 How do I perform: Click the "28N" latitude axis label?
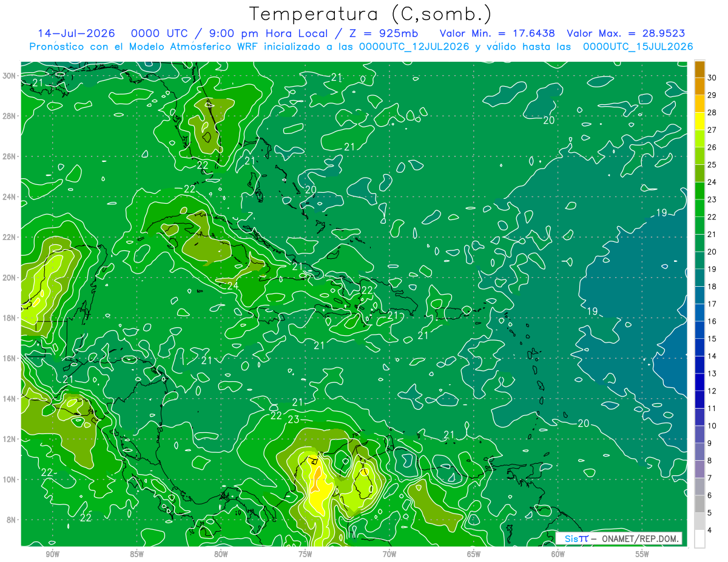[x=10, y=116]
